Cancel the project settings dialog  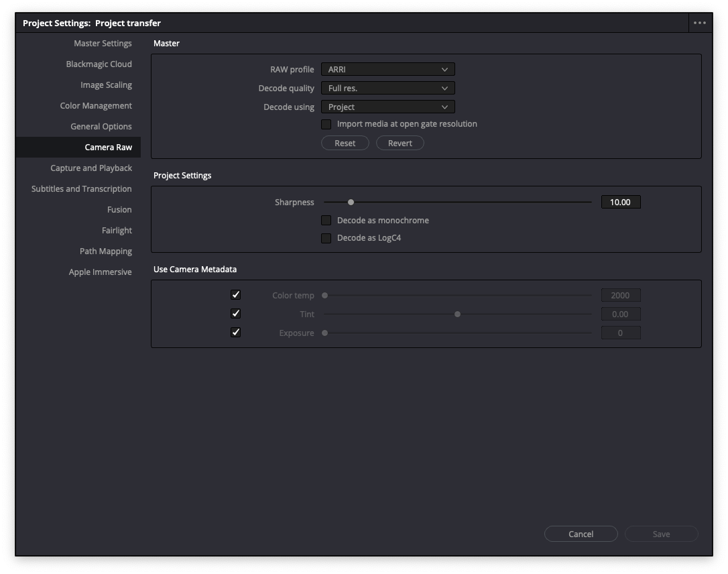(581, 534)
